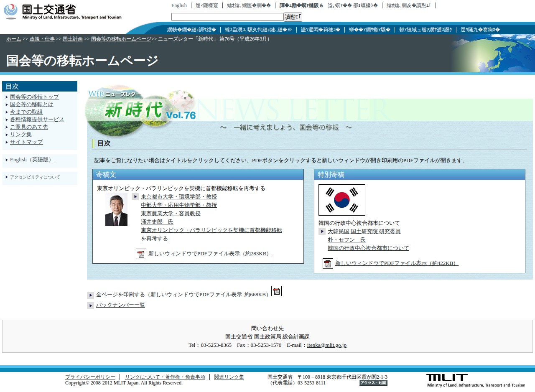Open PDF icon for the 283KB article
Image resolution: width=535 pixels, height=392 pixels.
point(141,254)
